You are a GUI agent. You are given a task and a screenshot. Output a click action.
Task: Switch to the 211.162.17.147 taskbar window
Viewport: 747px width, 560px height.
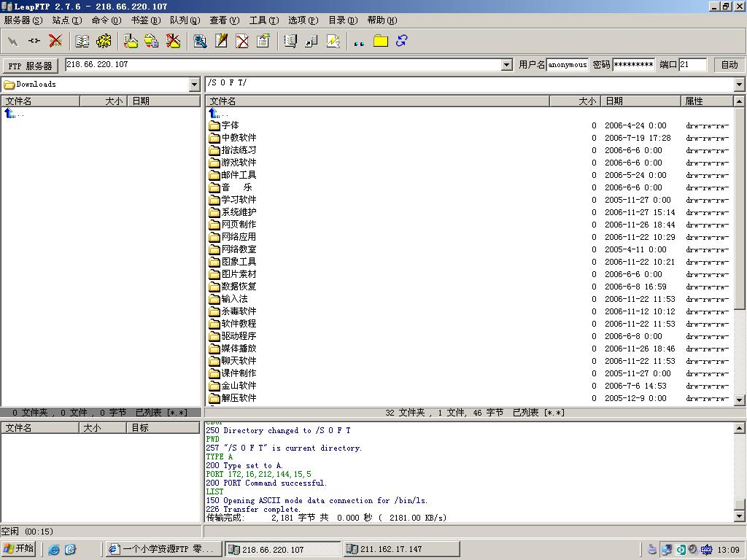click(401, 549)
